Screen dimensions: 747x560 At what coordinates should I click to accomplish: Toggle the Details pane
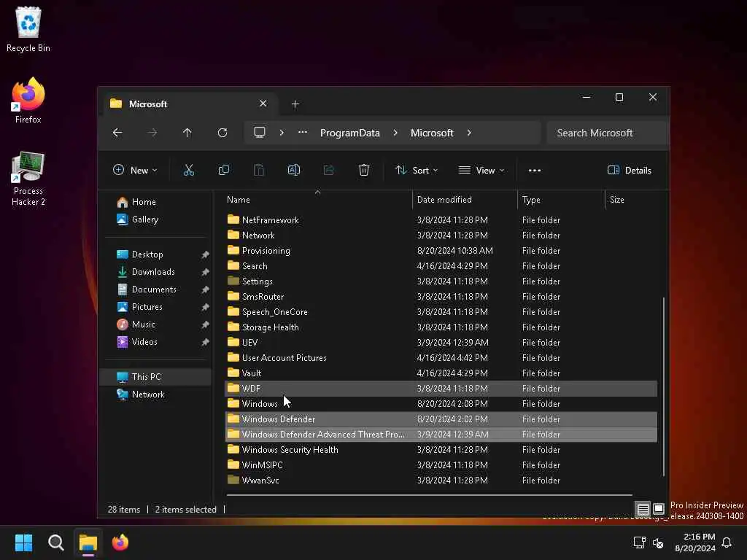tap(630, 170)
